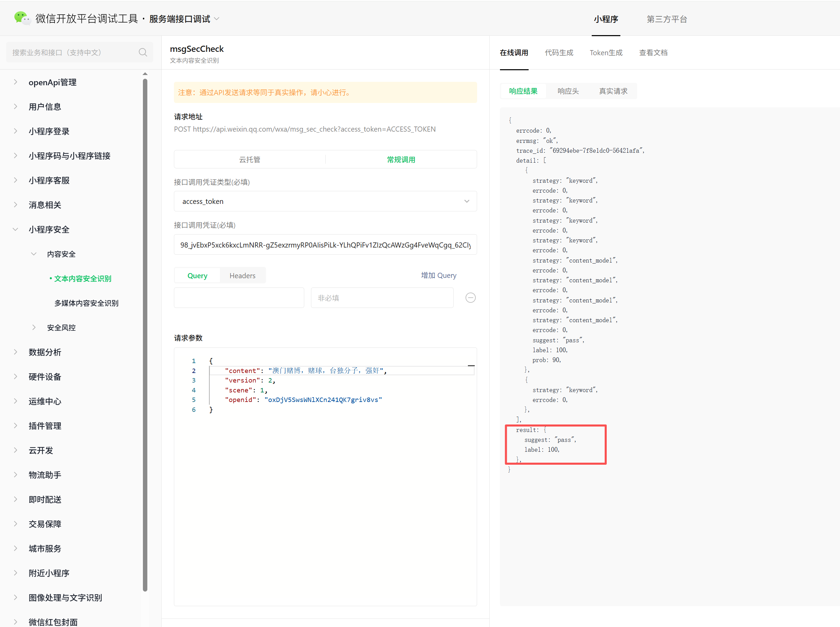Image resolution: width=840 pixels, height=627 pixels.
Task: Open the 代码生成 tab
Action: [x=559, y=53]
